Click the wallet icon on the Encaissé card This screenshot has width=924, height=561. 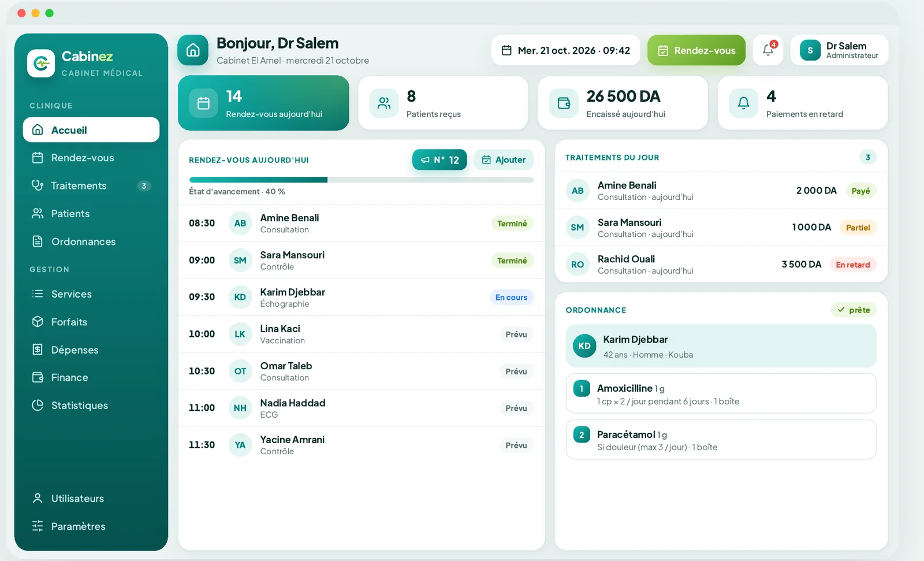[x=564, y=103]
